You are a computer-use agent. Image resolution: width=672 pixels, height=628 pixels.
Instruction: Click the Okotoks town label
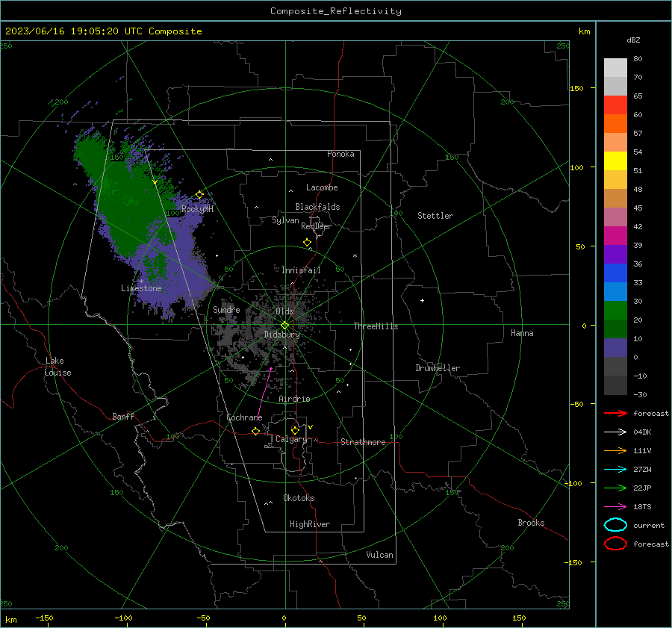click(x=299, y=498)
